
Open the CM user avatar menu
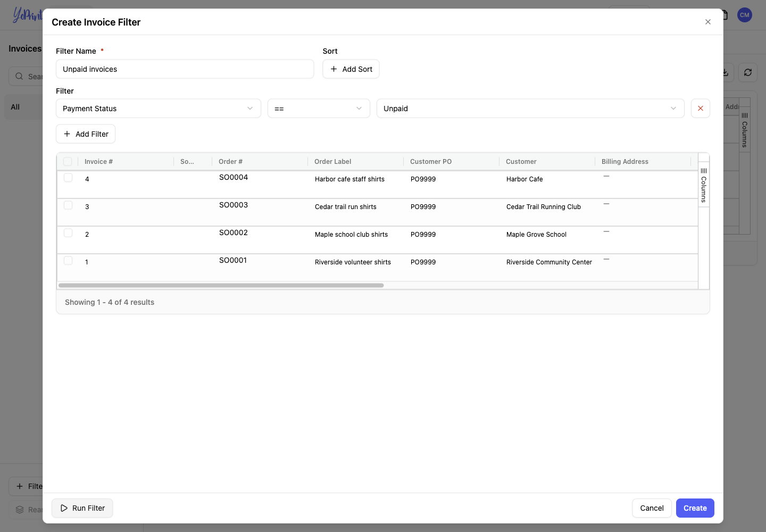point(745,15)
